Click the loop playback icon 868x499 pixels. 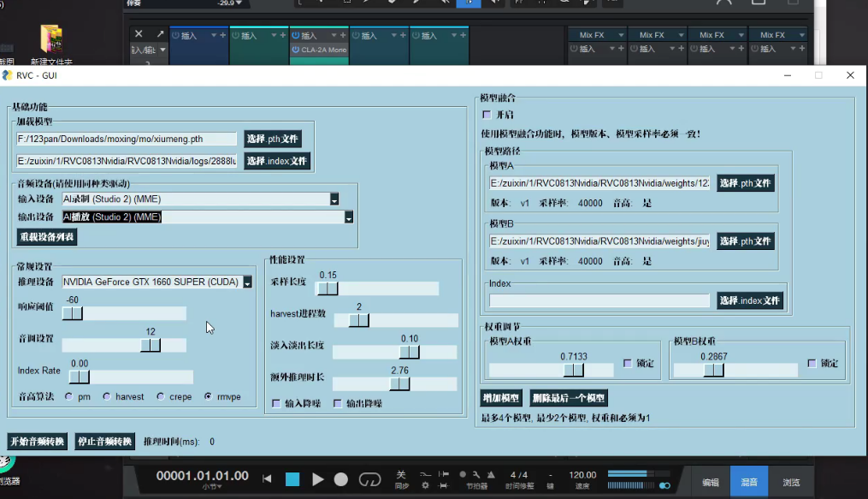pos(369,479)
